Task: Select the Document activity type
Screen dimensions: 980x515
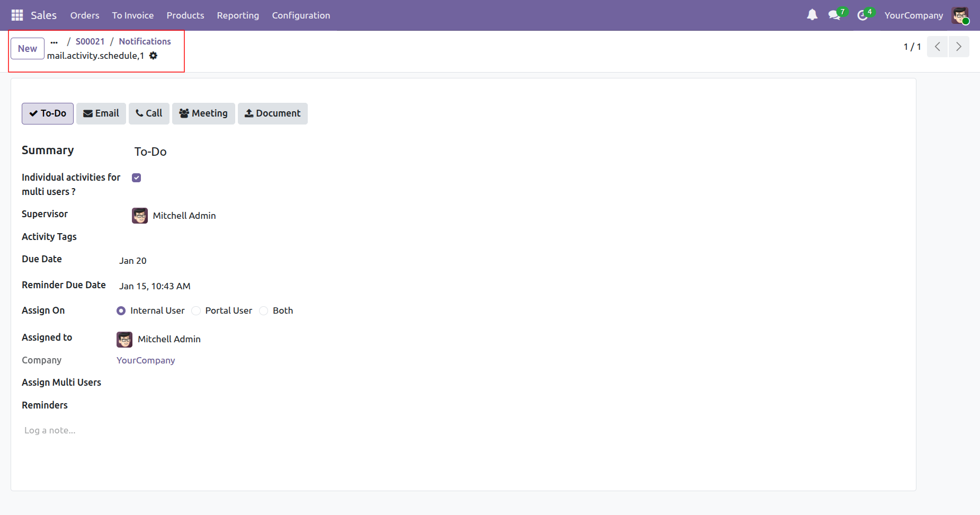Action: point(273,113)
